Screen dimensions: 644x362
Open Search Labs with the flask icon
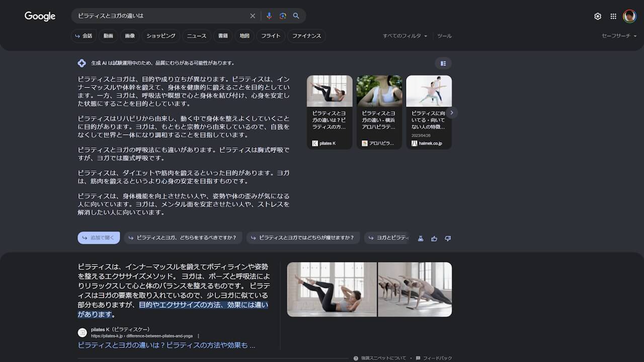coord(420,238)
